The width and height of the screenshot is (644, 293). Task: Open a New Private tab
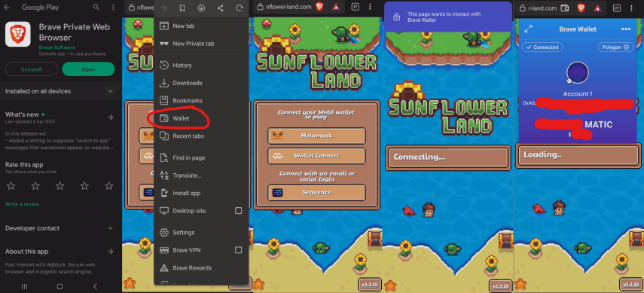tap(201, 44)
